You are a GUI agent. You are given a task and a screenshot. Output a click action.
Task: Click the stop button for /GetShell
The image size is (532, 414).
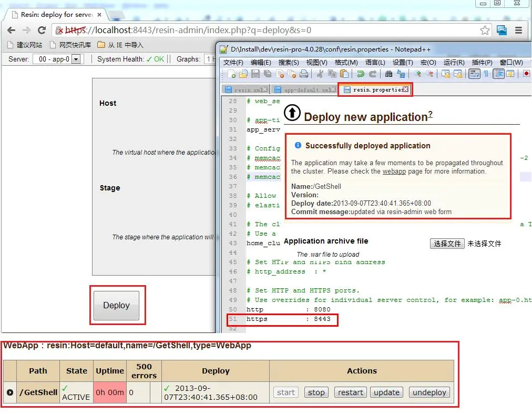[316, 392]
